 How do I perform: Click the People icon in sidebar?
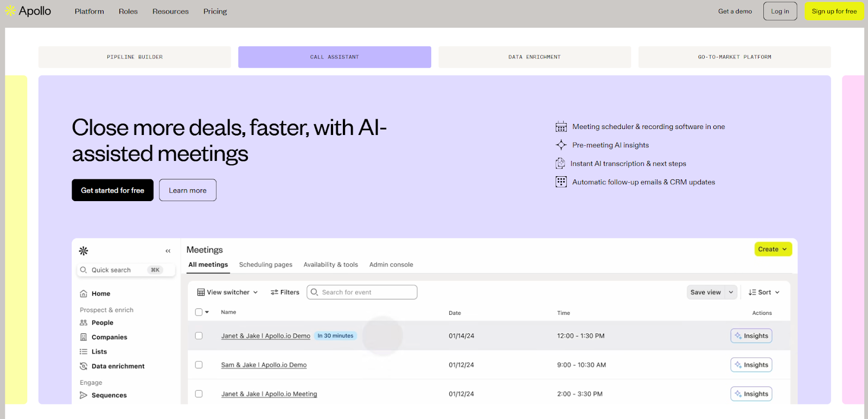click(x=84, y=323)
